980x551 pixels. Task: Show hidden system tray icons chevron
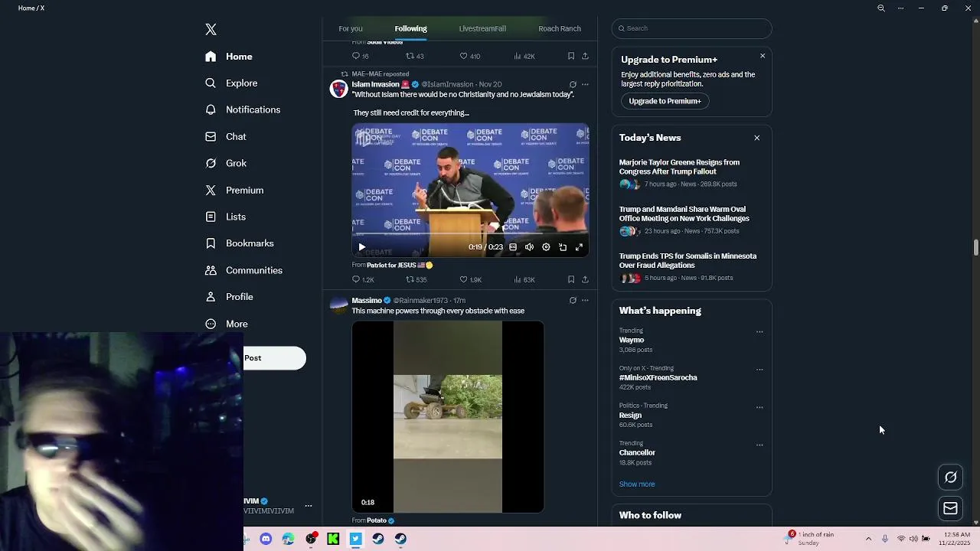(868, 539)
